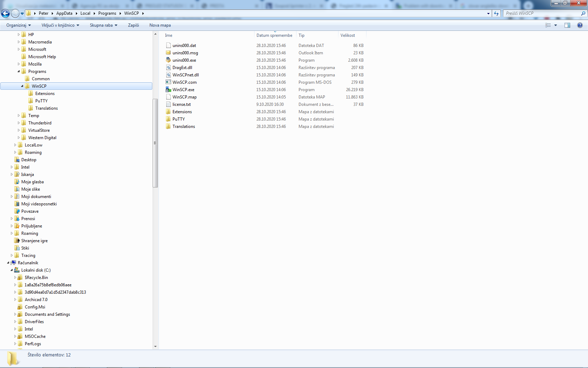Expand the Mozilla tree folder

coord(19,64)
